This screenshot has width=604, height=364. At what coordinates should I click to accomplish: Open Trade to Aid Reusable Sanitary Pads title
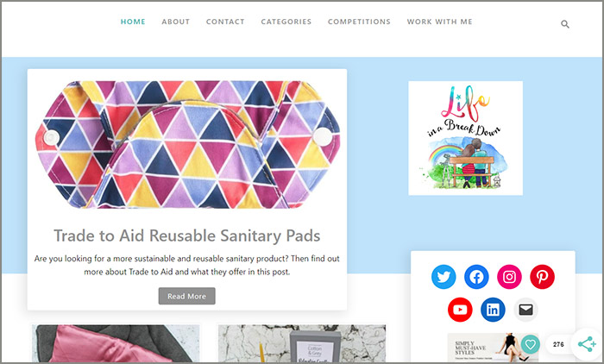[x=187, y=235]
